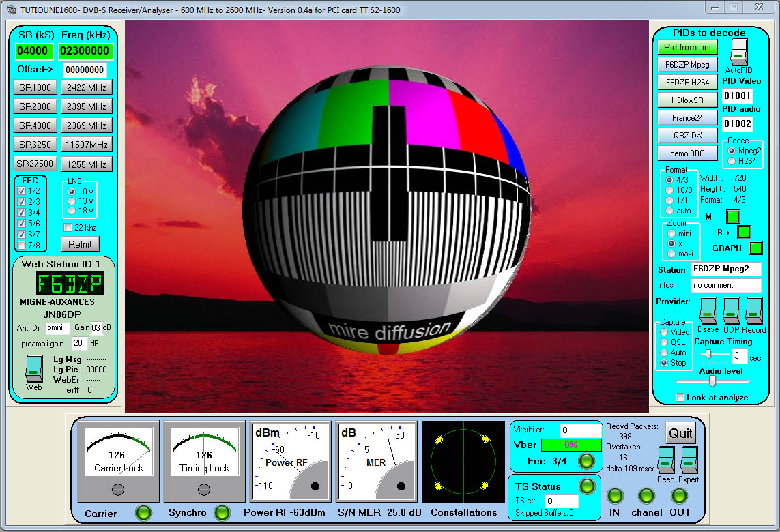This screenshot has width=780, height=532.
Task: Click the Power RF dBm gauge
Action: click(291, 461)
